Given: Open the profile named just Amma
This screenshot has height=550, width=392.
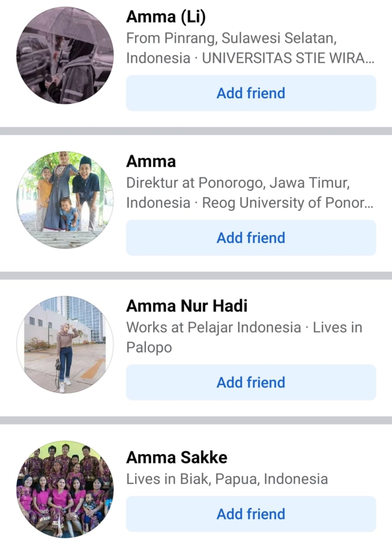Looking at the screenshot, I should coord(151,161).
